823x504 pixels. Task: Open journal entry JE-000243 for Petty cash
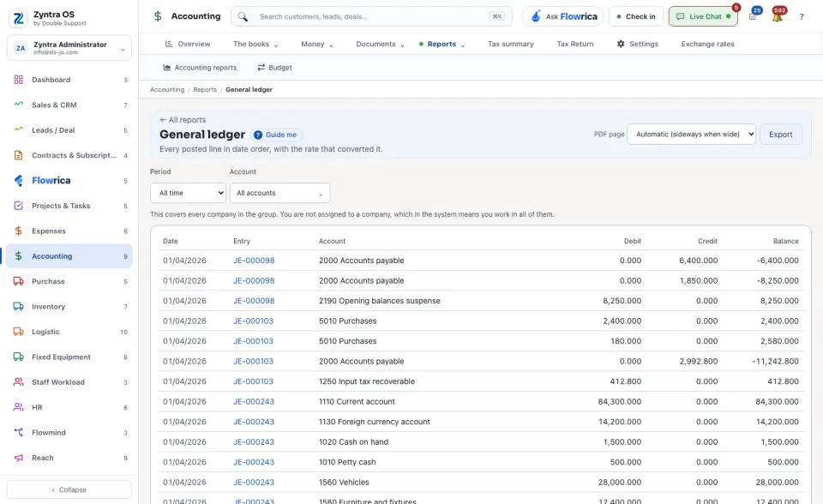click(254, 462)
